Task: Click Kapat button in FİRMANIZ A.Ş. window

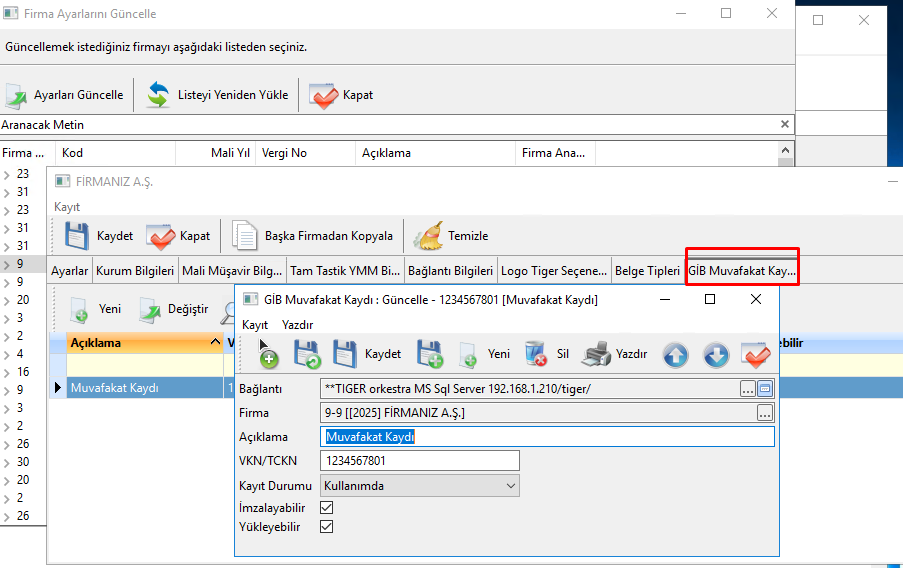Action: point(180,236)
